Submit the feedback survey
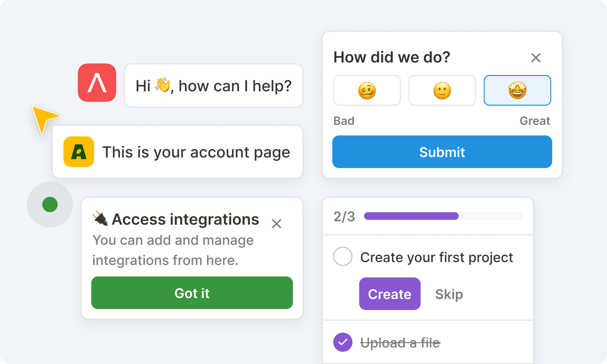 [442, 152]
